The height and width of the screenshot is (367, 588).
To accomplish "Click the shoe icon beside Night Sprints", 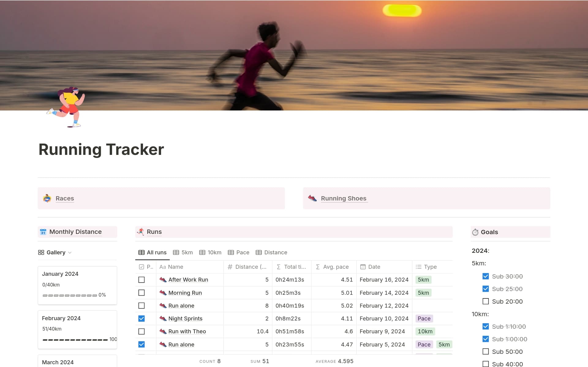I will [x=163, y=319].
